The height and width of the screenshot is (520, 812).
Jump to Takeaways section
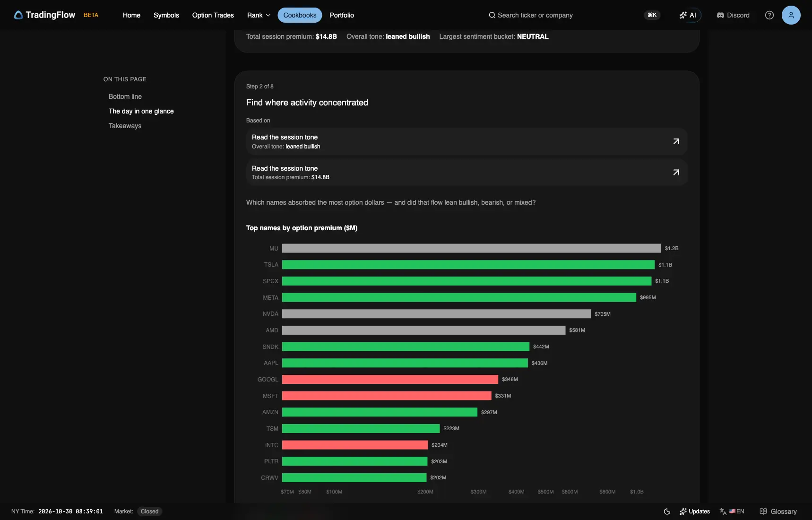[125, 126]
